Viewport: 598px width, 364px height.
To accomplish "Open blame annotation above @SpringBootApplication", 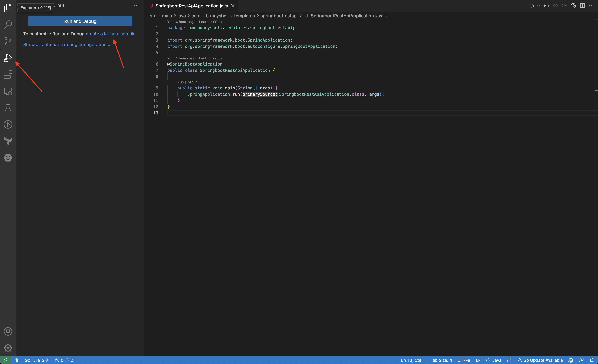I will tap(194, 58).
